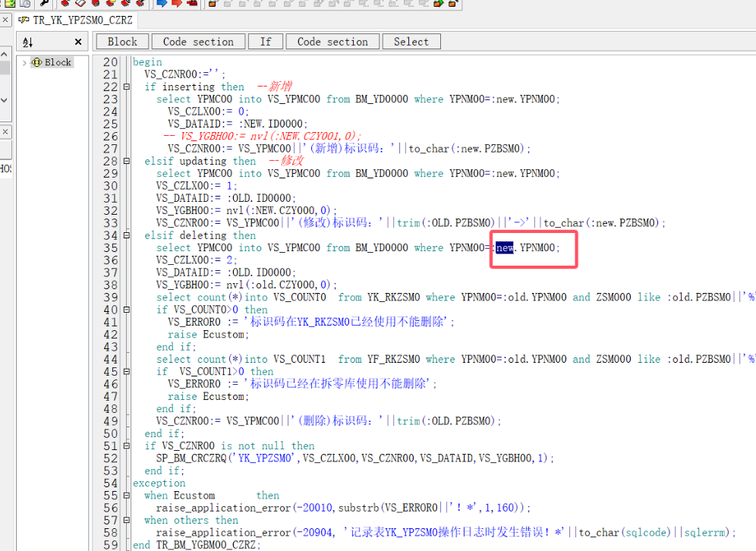Click 'updating' on line 28
Screen dimensions: 756x551
pos(203,161)
